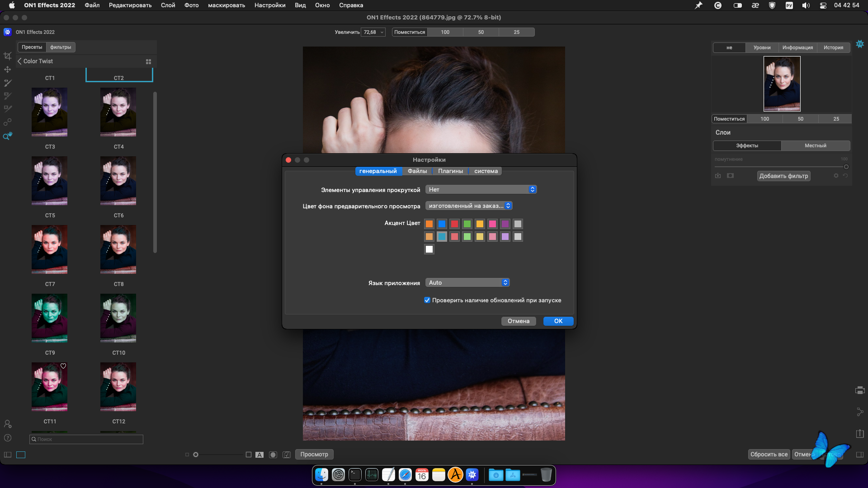The image size is (868, 488).
Task: Click Отмена in the settings dialog
Action: pos(519,321)
